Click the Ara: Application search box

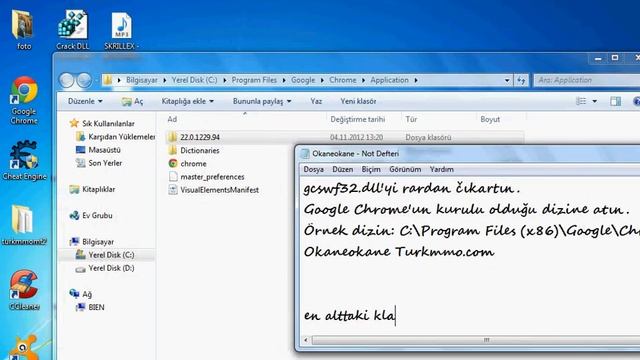588,80
